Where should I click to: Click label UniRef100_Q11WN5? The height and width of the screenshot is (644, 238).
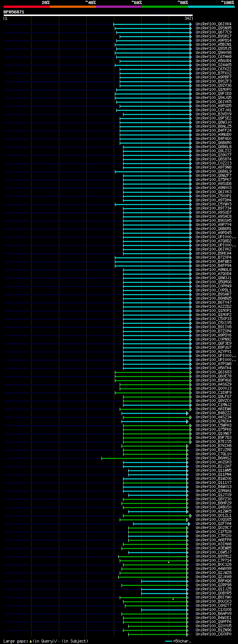click(213, 470)
